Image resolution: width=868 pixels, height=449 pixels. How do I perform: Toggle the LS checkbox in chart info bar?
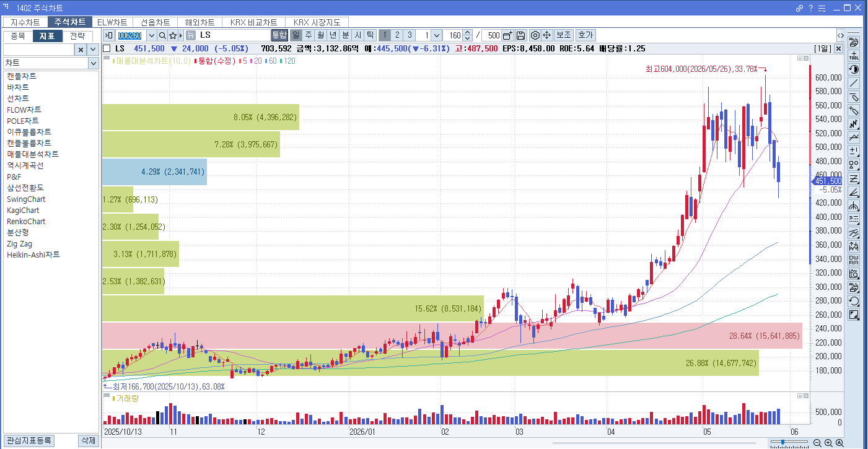(x=107, y=48)
